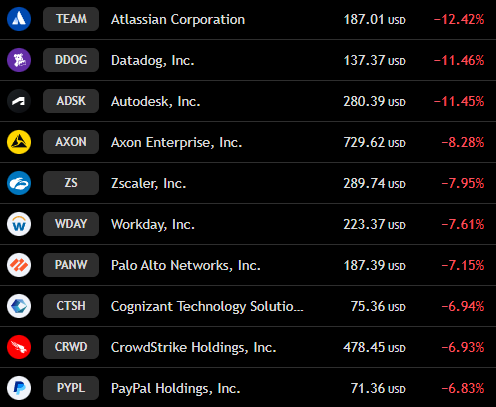Viewport: 496px width, 407px height.
Task: Select the TEAM ticker badge
Action: tap(71, 19)
